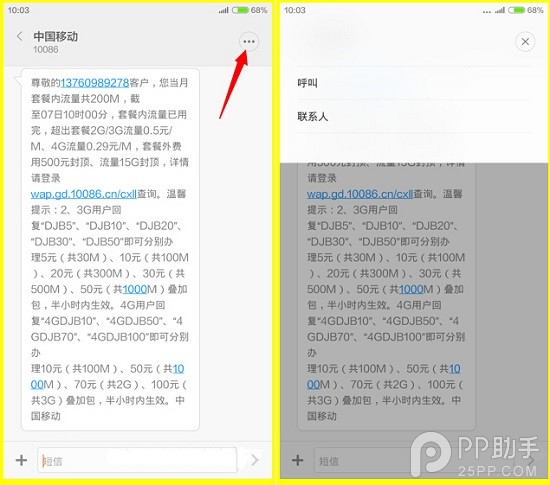Tap the plus attachment icon in left screen
550x485 pixels.
tap(21, 460)
